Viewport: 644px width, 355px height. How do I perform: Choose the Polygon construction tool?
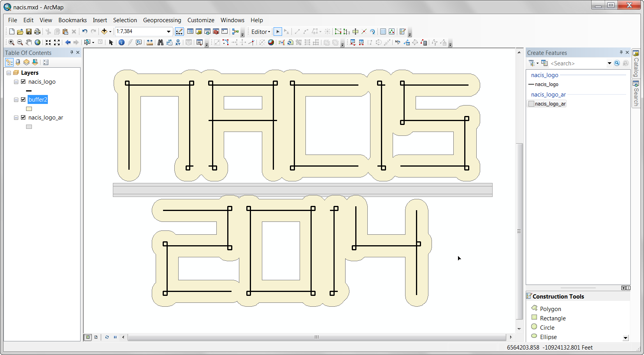(546, 309)
